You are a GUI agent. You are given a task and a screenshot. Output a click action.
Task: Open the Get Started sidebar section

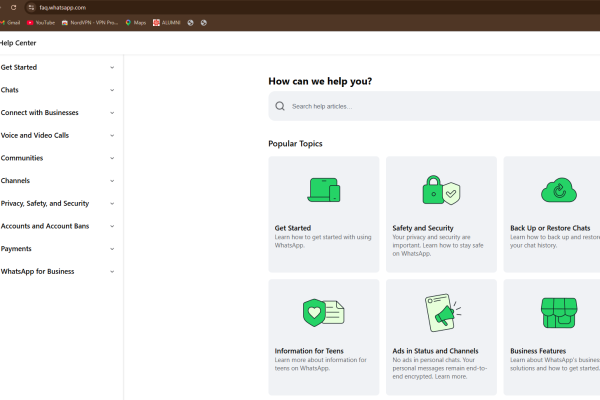[19, 67]
